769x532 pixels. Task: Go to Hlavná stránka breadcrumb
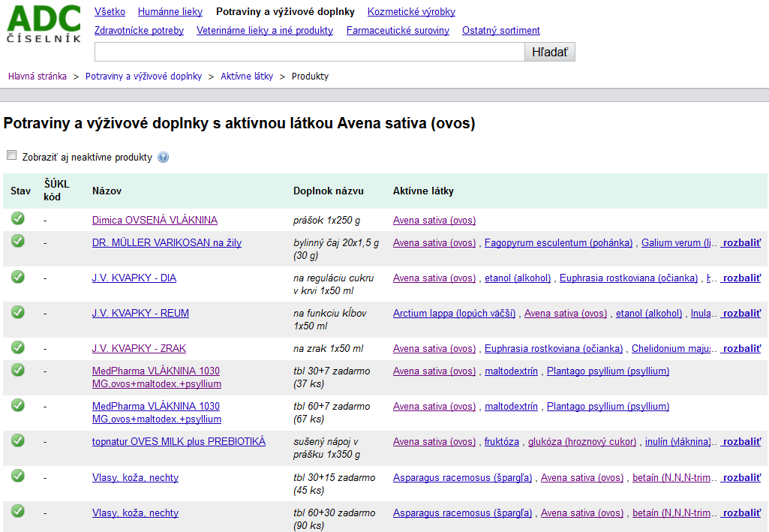click(x=38, y=76)
